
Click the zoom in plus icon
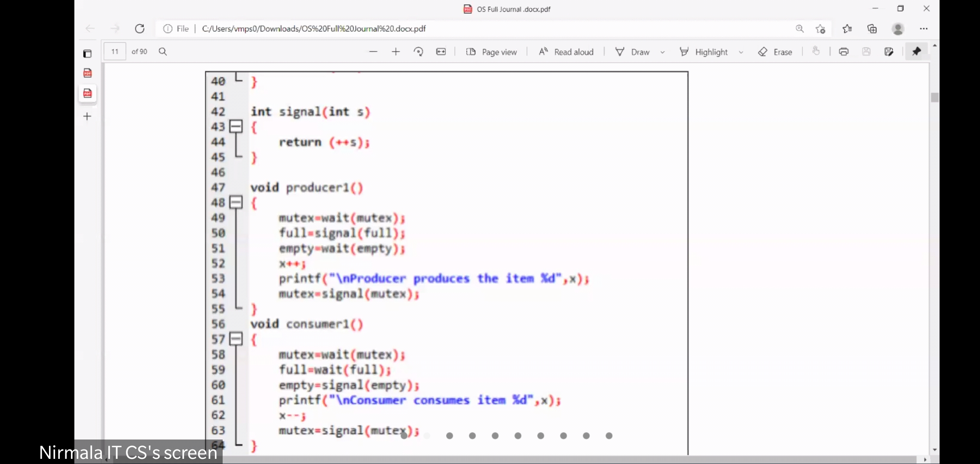click(x=395, y=52)
